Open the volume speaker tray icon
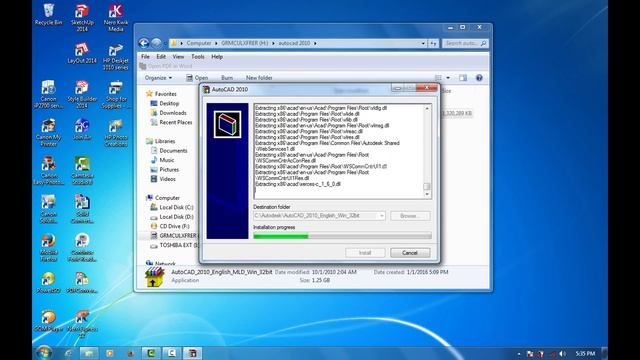Viewport: 640px width, 360px height. pyautogui.click(x=562, y=353)
